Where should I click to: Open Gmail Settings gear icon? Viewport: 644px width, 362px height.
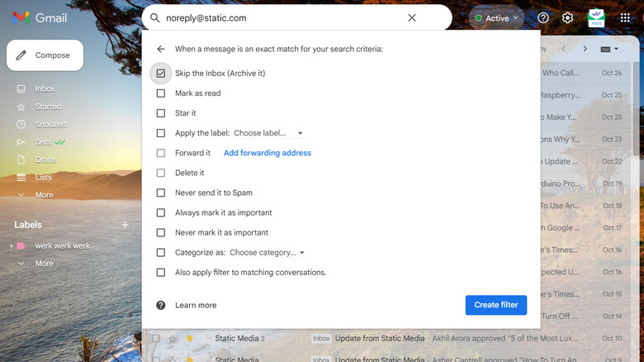(x=567, y=17)
